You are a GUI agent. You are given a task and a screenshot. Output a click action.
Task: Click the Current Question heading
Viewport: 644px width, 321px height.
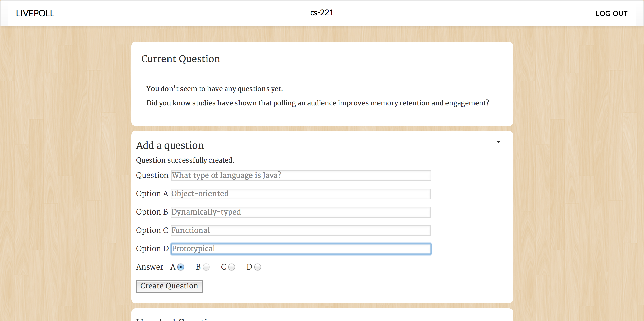coord(180,59)
